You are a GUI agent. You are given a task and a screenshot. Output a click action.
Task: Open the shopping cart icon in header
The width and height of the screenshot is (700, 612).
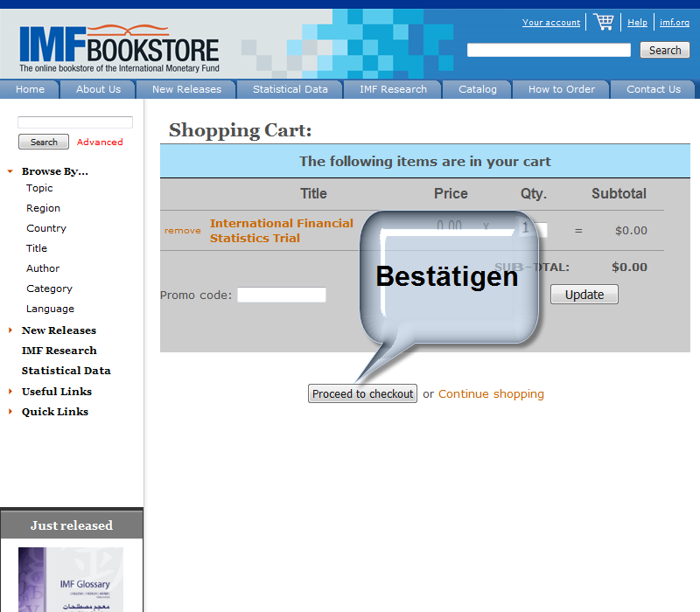pyautogui.click(x=604, y=22)
